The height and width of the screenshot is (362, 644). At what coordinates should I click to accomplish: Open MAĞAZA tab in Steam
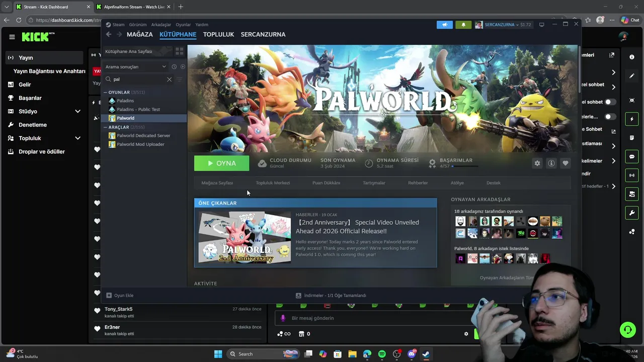coord(139,34)
